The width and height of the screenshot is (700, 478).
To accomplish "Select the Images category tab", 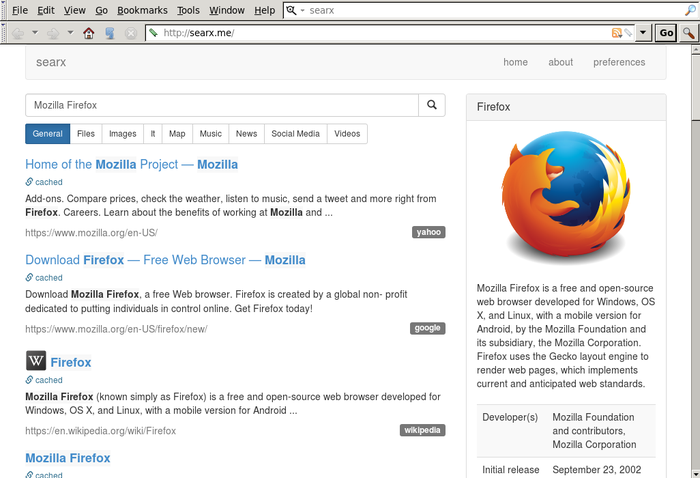I will pos(123,134).
